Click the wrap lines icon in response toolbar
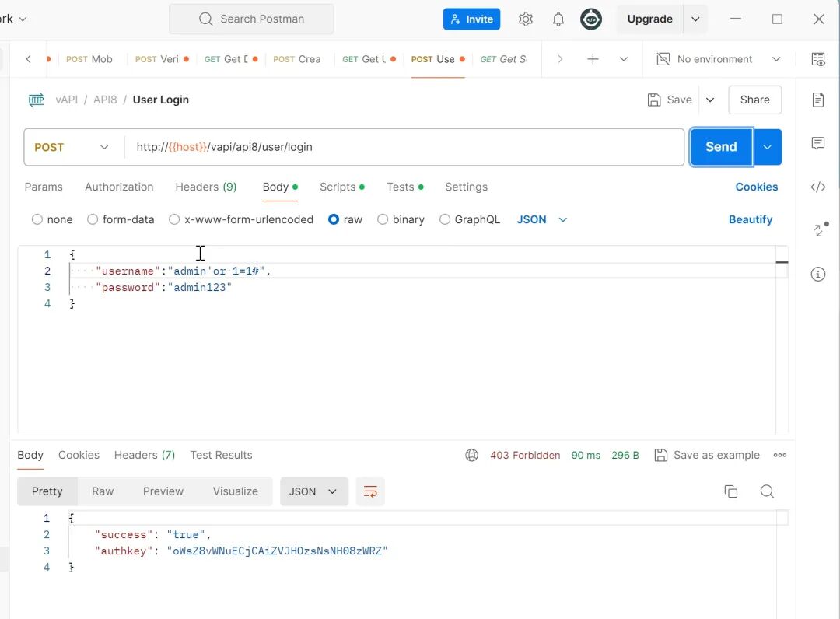This screenshot has height=619, width=840. [370, 491]
